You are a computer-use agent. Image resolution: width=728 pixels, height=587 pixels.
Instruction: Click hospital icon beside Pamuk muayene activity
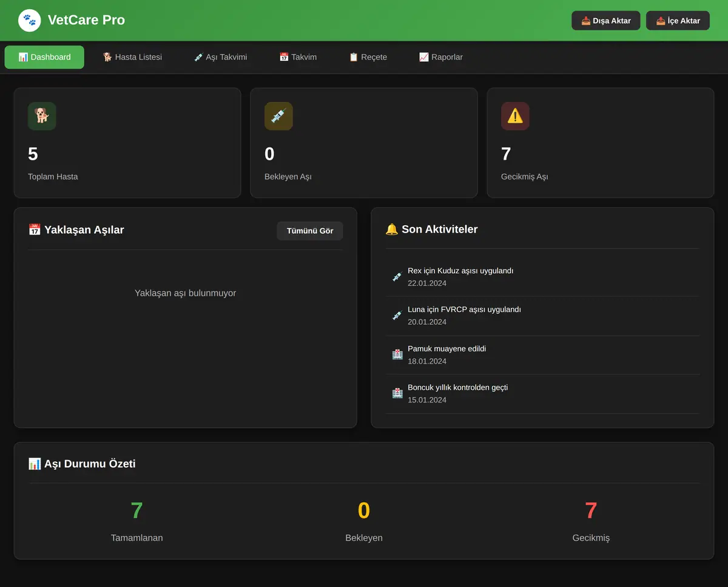[397, 355]
